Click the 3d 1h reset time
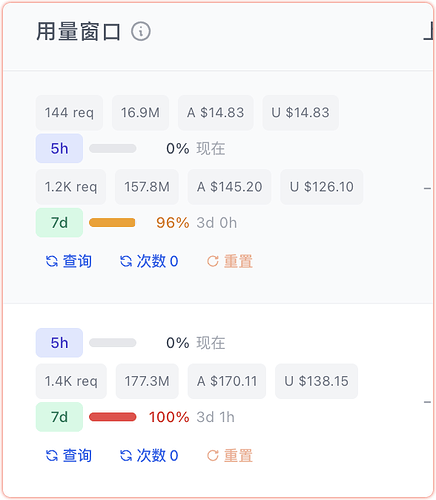The width and height of the screenshot is (436, 500). click(215, 417)
